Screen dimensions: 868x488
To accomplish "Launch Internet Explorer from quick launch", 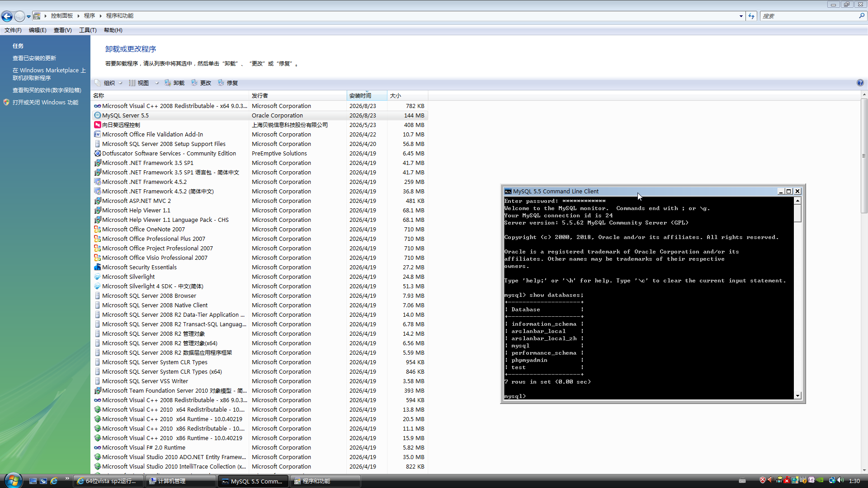I will 54,481.
